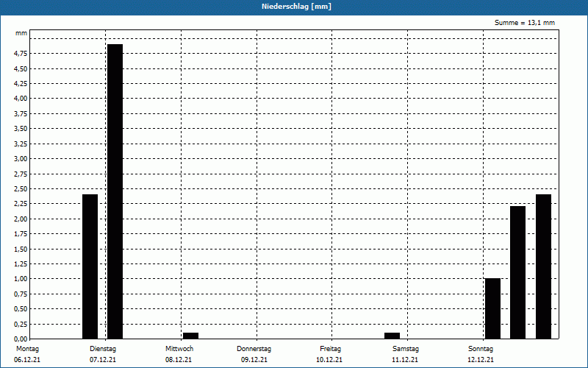Click the date 09.12.21

click(254, 360)
